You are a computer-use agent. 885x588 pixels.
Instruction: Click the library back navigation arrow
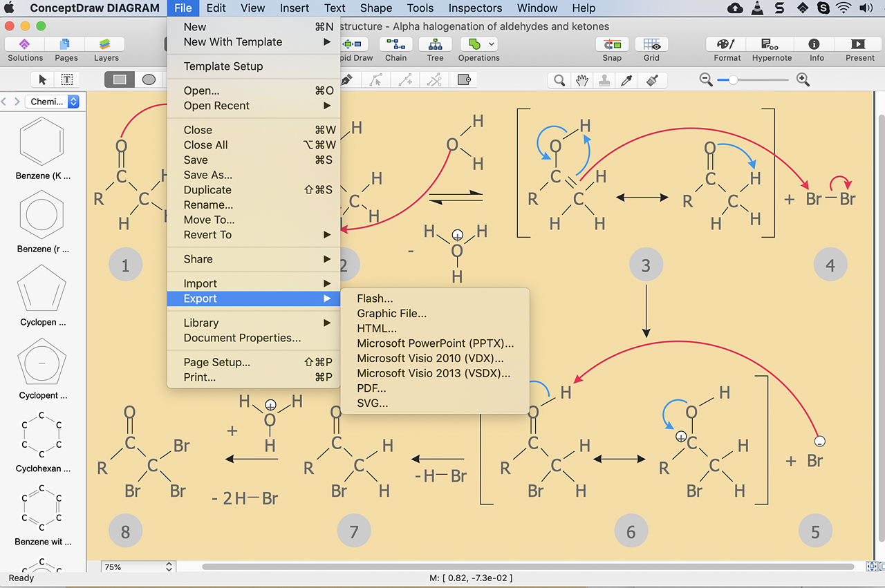(x=4, y=102)
